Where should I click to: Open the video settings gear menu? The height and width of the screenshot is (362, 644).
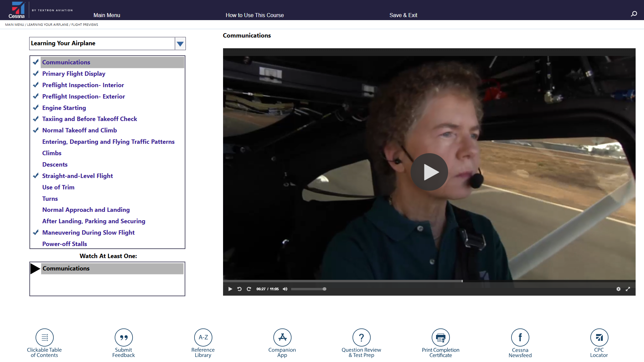[x=619, y=289]
